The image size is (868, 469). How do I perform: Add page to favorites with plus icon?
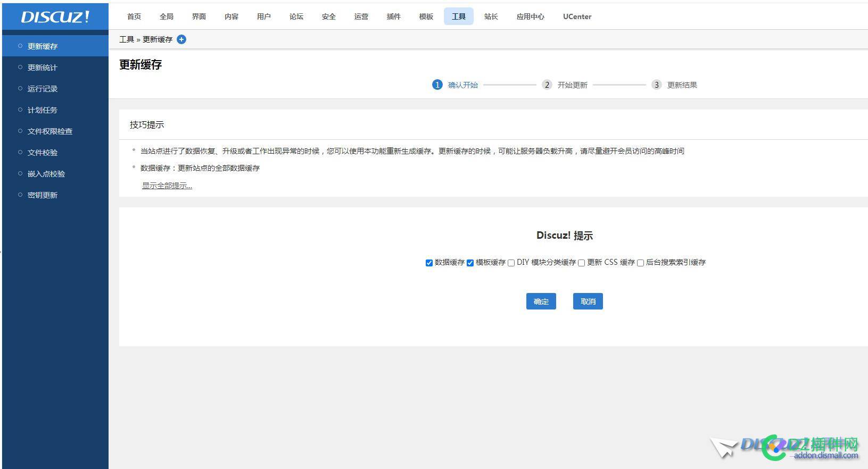181,39
